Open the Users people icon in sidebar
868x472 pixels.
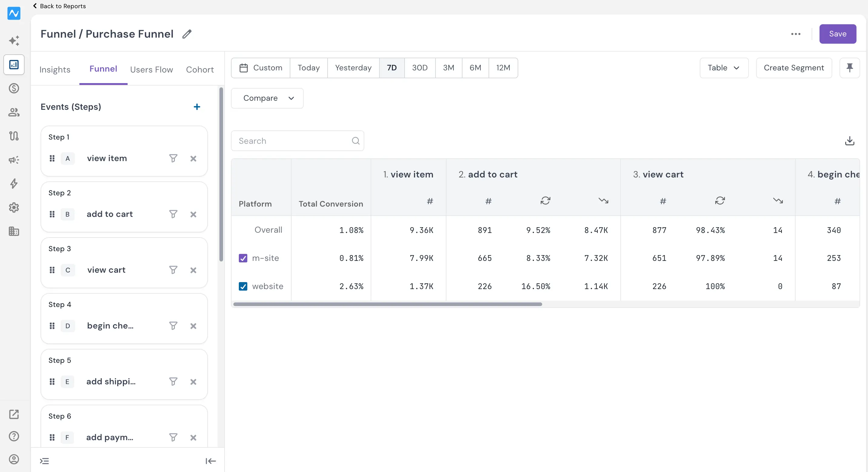(14, 112)
